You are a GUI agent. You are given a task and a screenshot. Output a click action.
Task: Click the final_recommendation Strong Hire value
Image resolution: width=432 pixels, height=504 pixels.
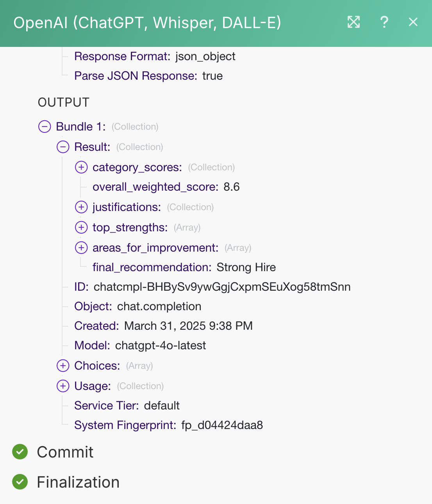tap(246, 267)
